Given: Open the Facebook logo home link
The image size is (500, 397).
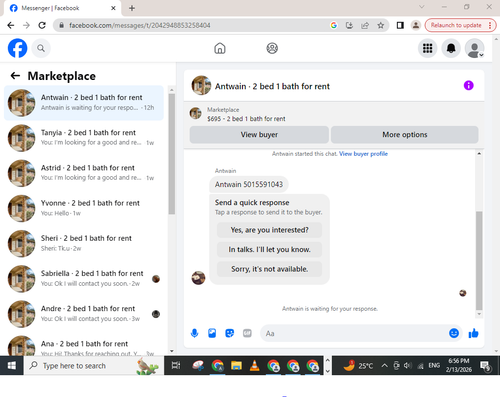Looking at the screenshot, I should pyautogui.click(x=17, y=48).
